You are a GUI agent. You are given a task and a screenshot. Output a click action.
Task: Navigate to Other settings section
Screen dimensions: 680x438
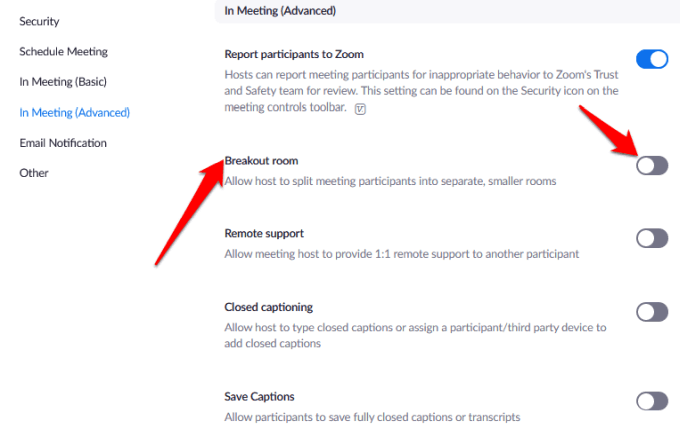pos(34,173)
